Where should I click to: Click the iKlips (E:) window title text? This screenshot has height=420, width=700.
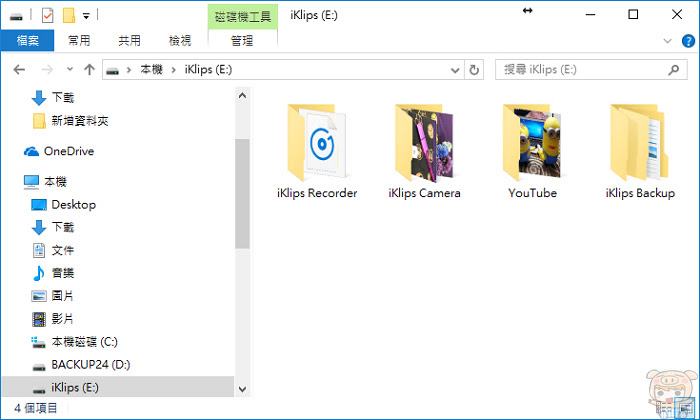tap(314, 16)
